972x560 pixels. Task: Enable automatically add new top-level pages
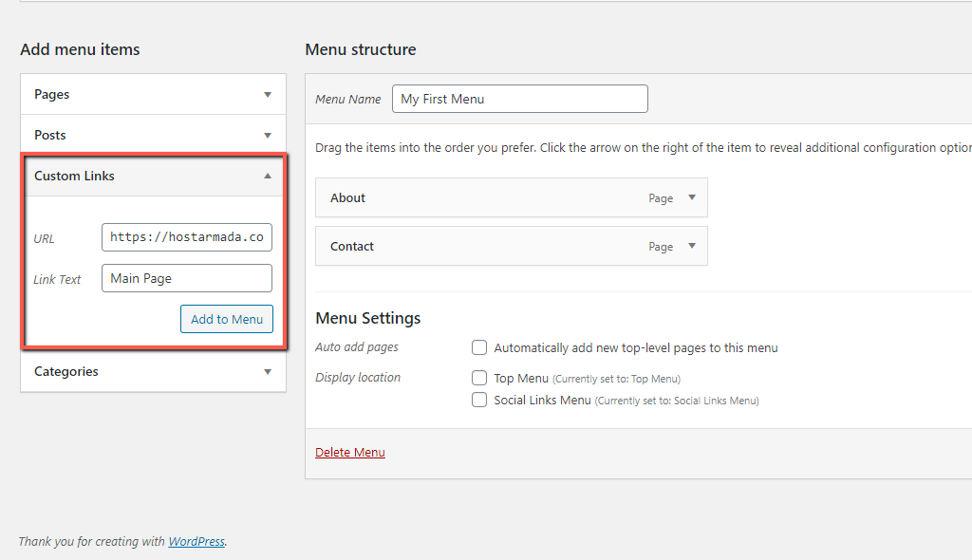coord(479,347)
